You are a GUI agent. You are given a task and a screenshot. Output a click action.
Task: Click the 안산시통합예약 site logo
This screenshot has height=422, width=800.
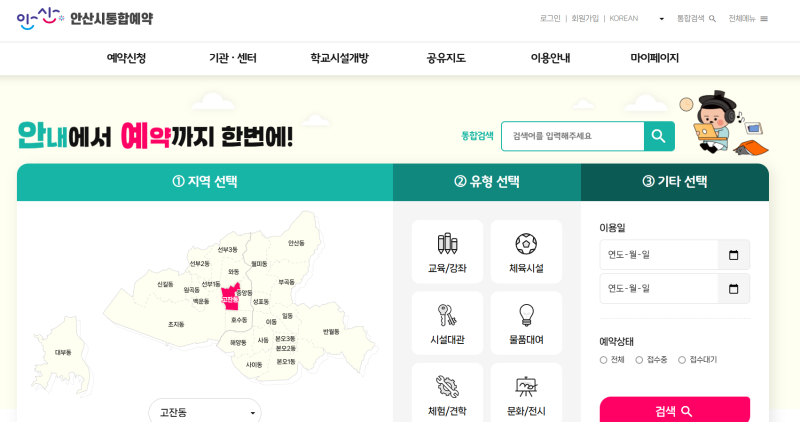(85, 19)
